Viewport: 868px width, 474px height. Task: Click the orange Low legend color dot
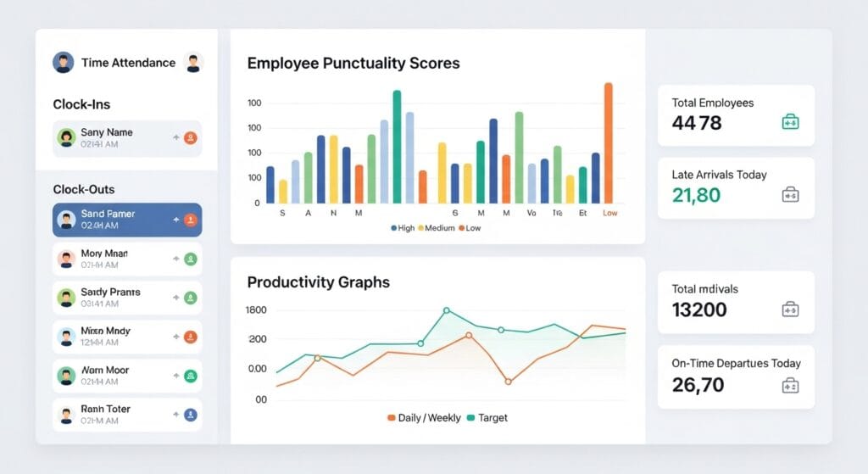pos(461,228)
